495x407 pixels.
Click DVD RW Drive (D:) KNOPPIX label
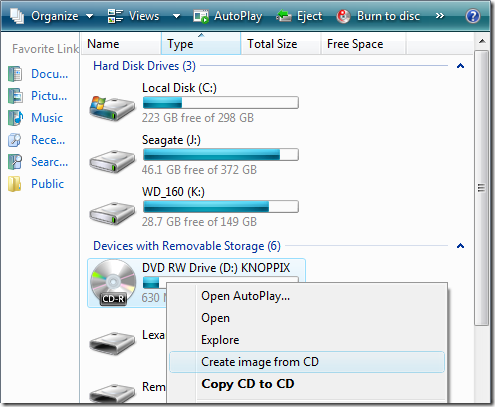(216, 268)
